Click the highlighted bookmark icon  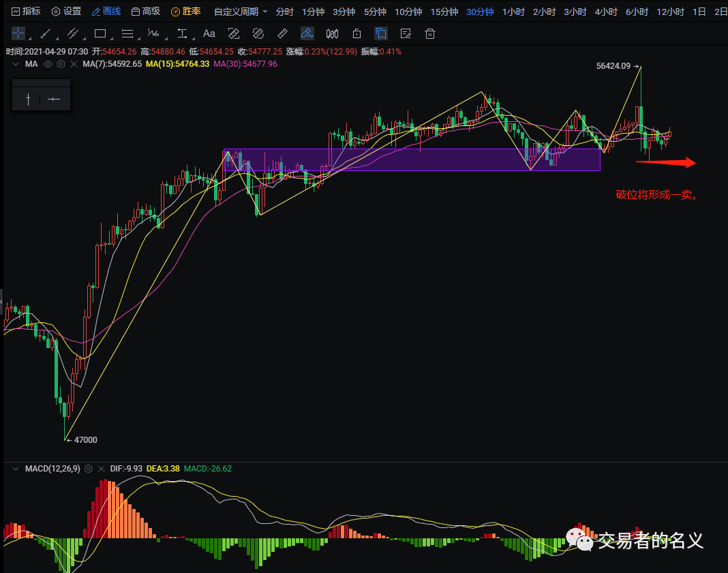click(x=381, y=33)
